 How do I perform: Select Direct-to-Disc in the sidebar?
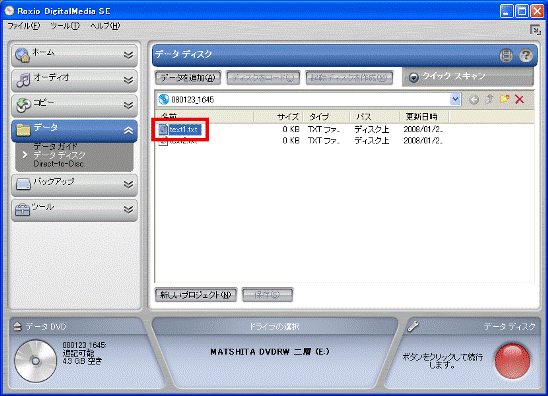click(59, 164)
